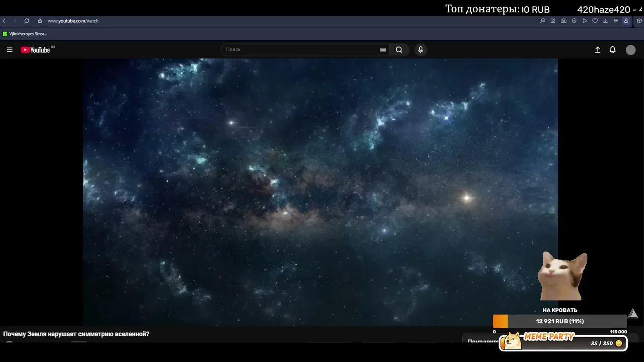Viewport: 644px width, 362px height.
Task: Take a snapshot with the camera icon
Action: [x=563, y=21]
